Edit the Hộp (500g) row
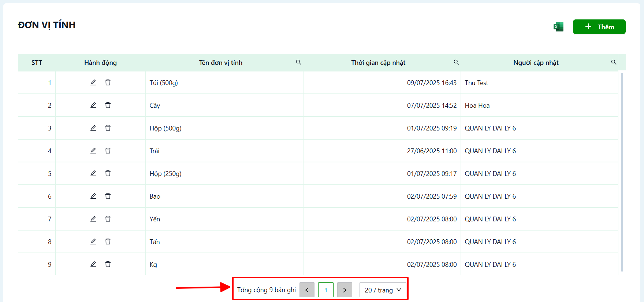Image resolution: width=644 pixels, height=302 pixels. coord(93,128)
